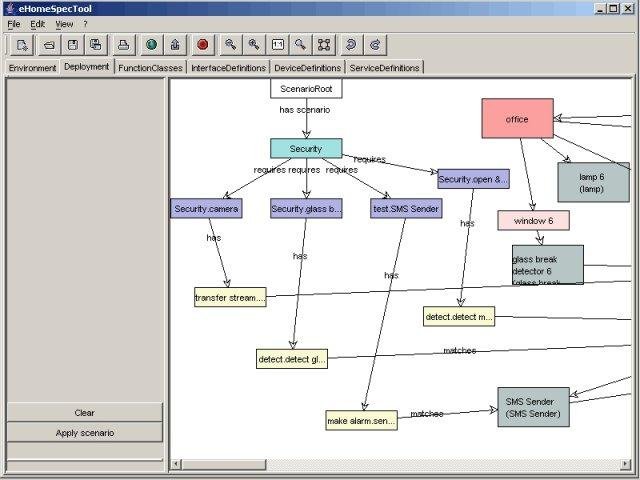Select the make alarm.sen... node
This screenshot has width=640, height=480.
tap(362, 420)
